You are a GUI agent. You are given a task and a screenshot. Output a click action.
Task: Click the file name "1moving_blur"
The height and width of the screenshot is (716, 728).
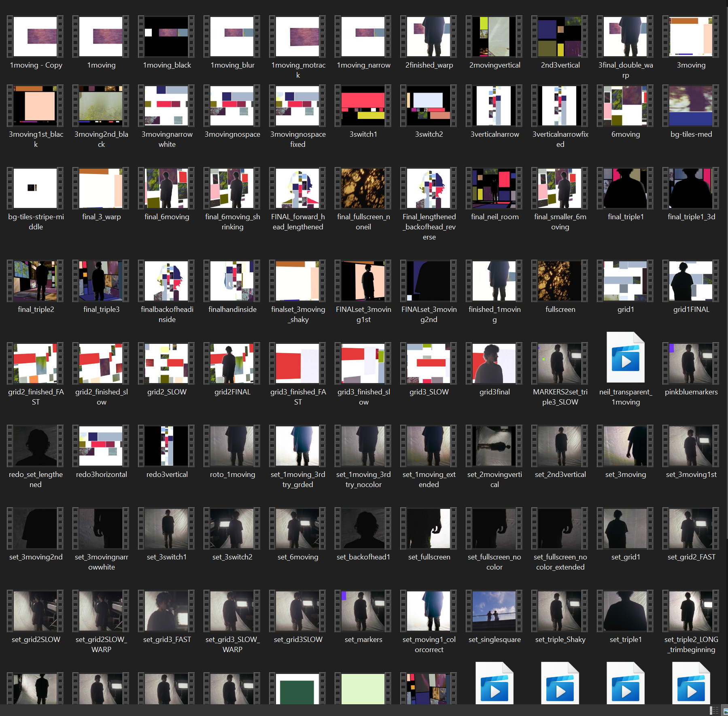coord(232,65)
